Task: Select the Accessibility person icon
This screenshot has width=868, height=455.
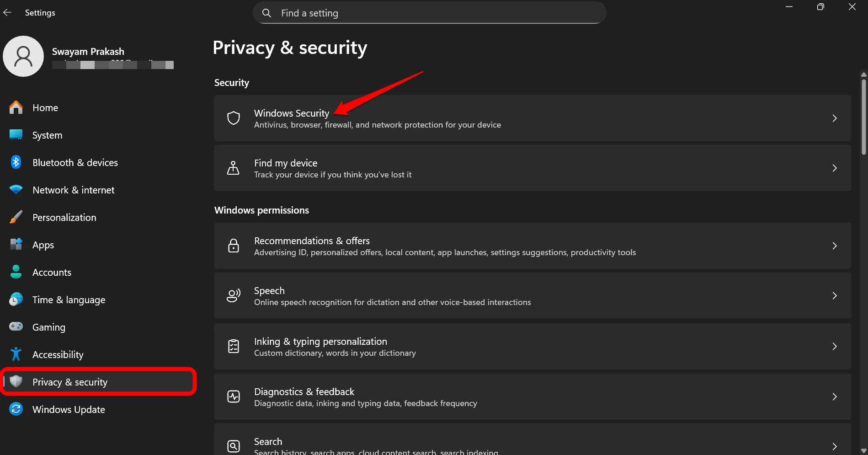Action: point(16,354)
